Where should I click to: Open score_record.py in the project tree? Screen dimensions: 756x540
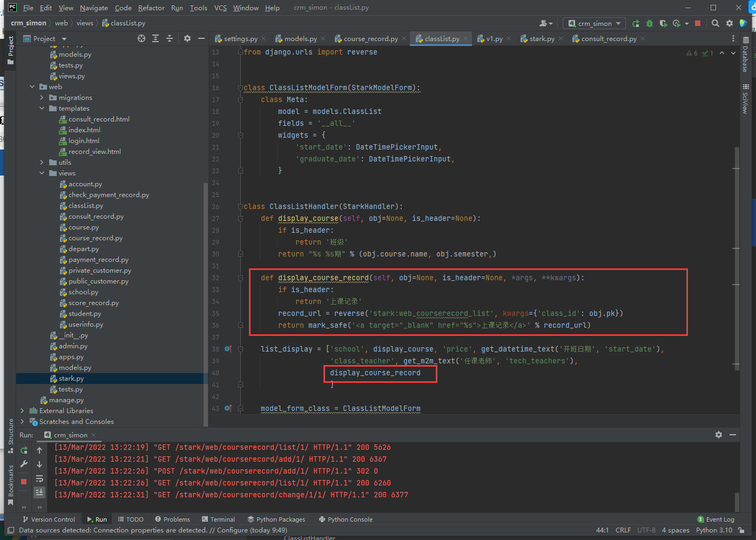93,303
